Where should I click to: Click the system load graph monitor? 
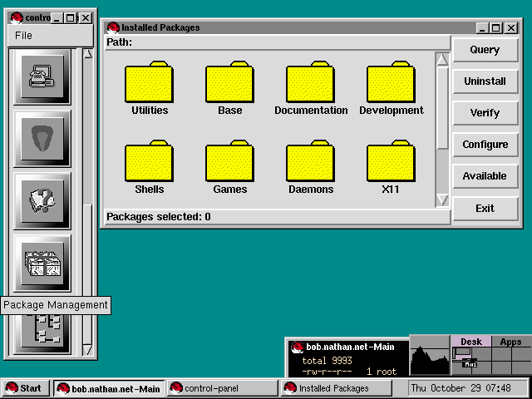click(430, 356)
